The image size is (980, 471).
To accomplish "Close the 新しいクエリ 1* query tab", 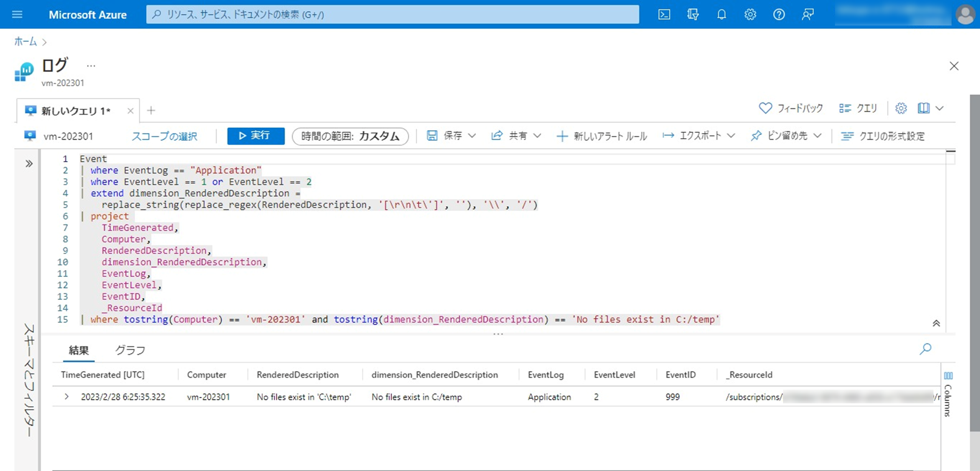I will [x=130, y=111].
